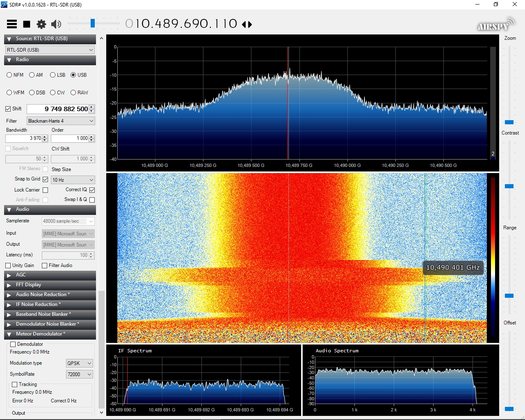Viewport: 525px width, 420px height.
Task: Open the gear configuration settings
Action: 41,24
